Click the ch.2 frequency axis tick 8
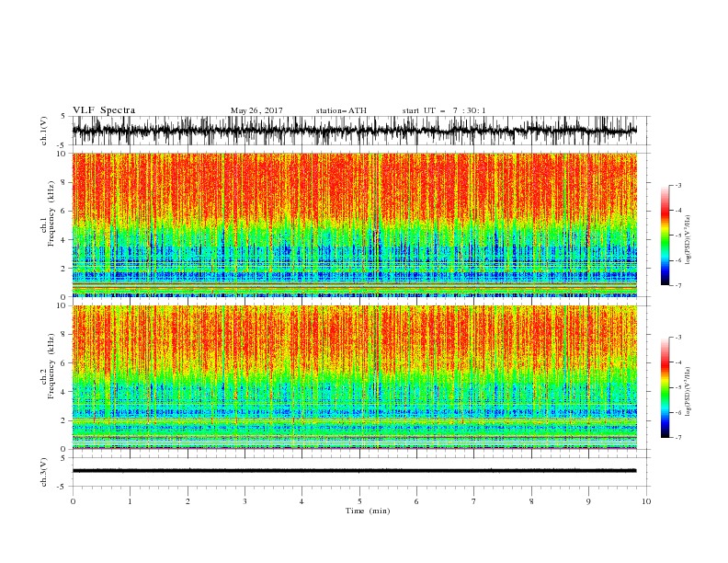The height and width of the screenshot is (563, 728). (64, 335)
